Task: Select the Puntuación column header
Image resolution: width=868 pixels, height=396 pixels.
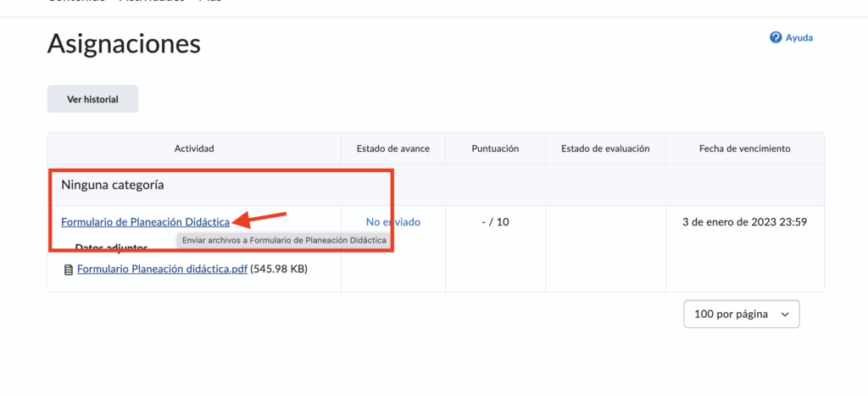Action: pyautogui.click(x=495, y=148)
